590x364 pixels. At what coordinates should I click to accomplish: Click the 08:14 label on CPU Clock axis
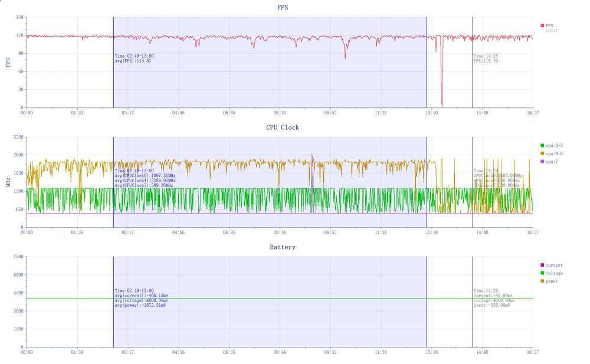[x=280, y=232]
